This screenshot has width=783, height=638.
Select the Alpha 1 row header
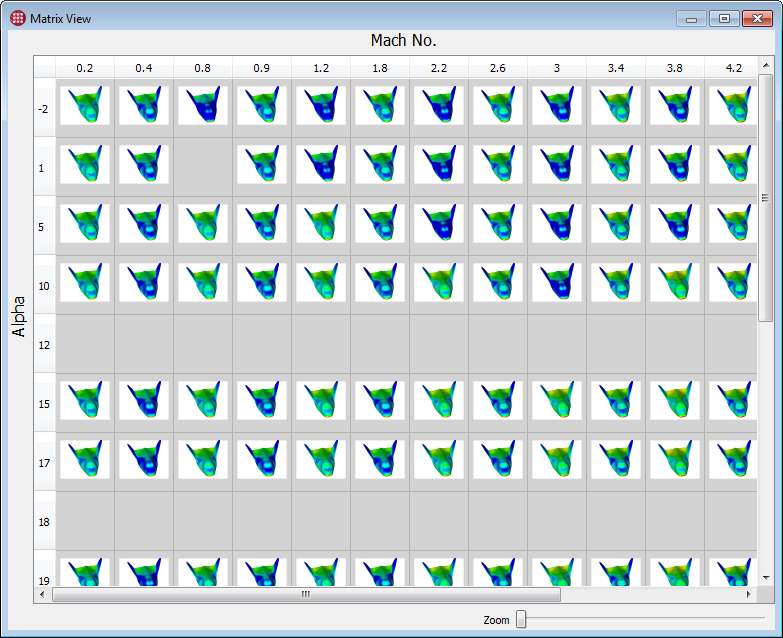pyautogui.click(x=44, y=166)
